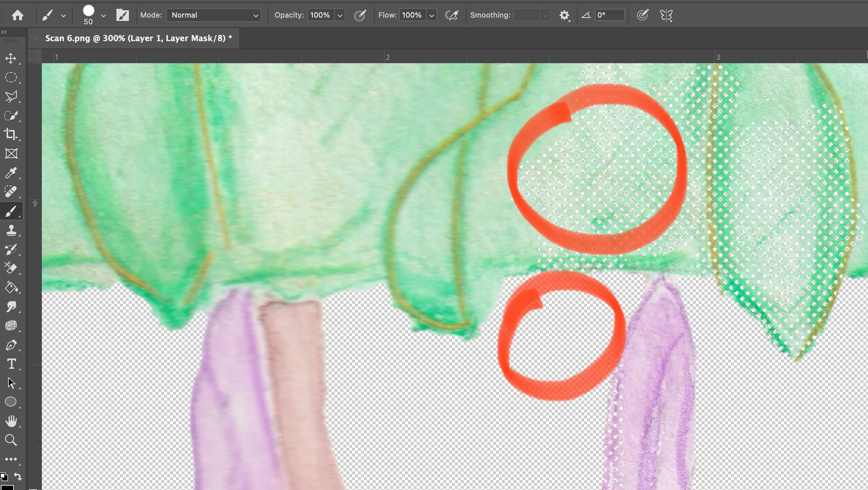Select the Clone Stamp tool

[x=11, y=230]
